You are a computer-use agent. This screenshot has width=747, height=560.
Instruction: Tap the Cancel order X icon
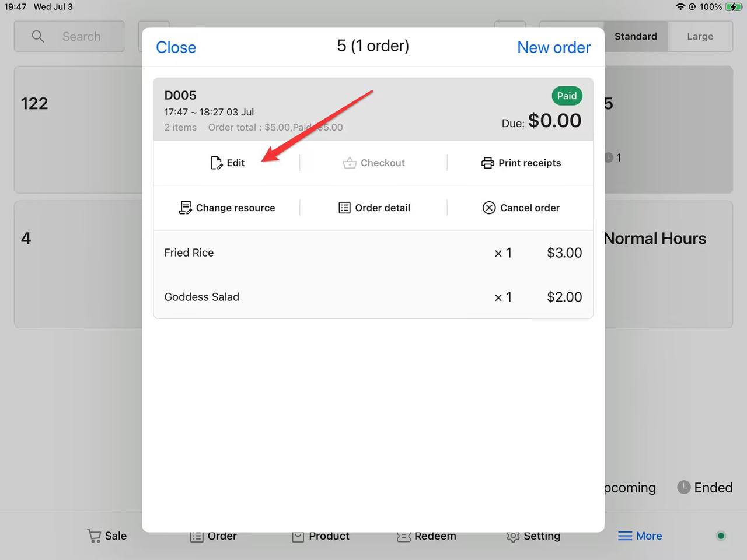(x=489, y=208)
